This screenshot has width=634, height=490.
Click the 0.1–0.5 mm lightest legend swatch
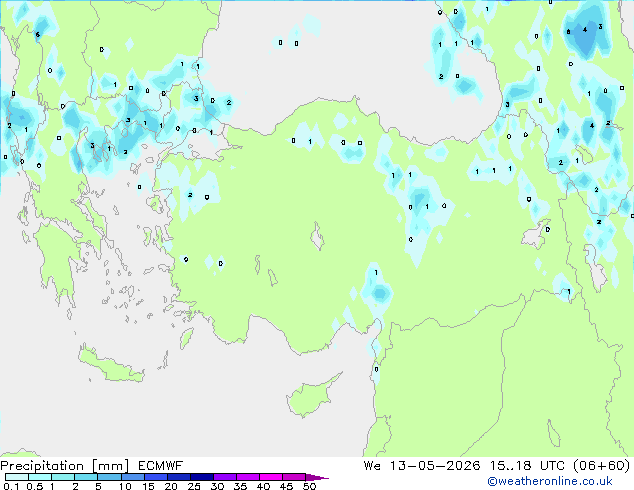tap(17, 477)
